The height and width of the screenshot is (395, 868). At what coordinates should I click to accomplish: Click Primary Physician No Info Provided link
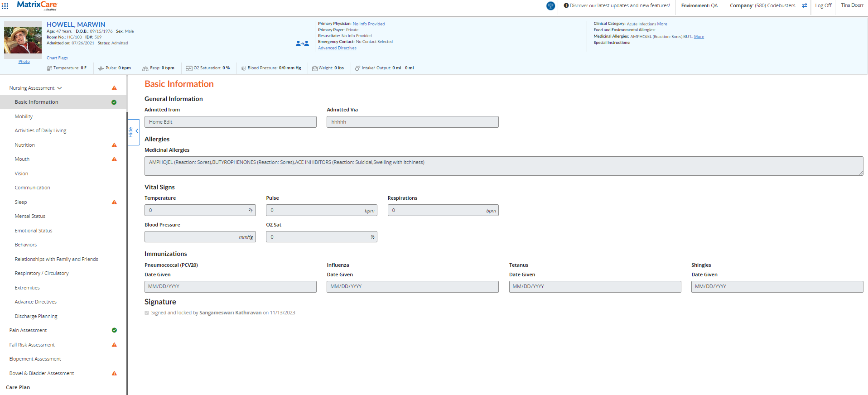click(369, 24)
